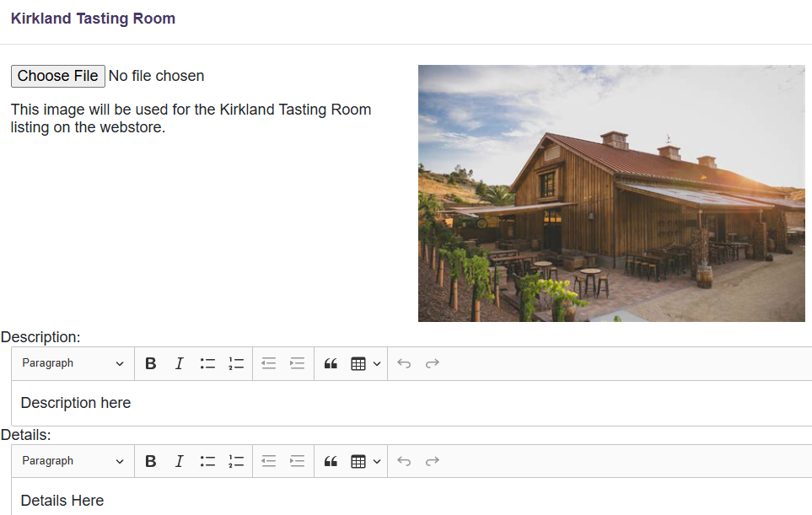Viewport: 812px width, 515px height.
Task: Toggle Bold in the Details editor toolbar
Action: click(x=151, y=461)
